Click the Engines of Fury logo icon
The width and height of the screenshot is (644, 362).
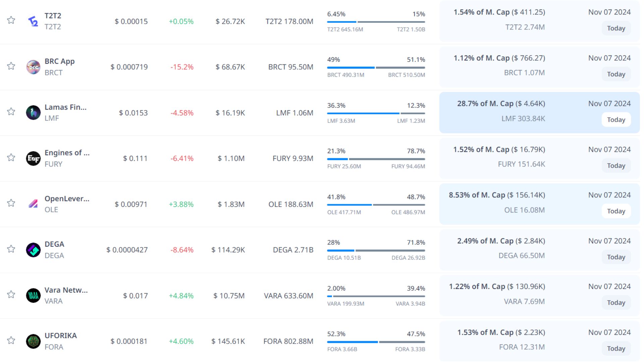click(33, 158)
